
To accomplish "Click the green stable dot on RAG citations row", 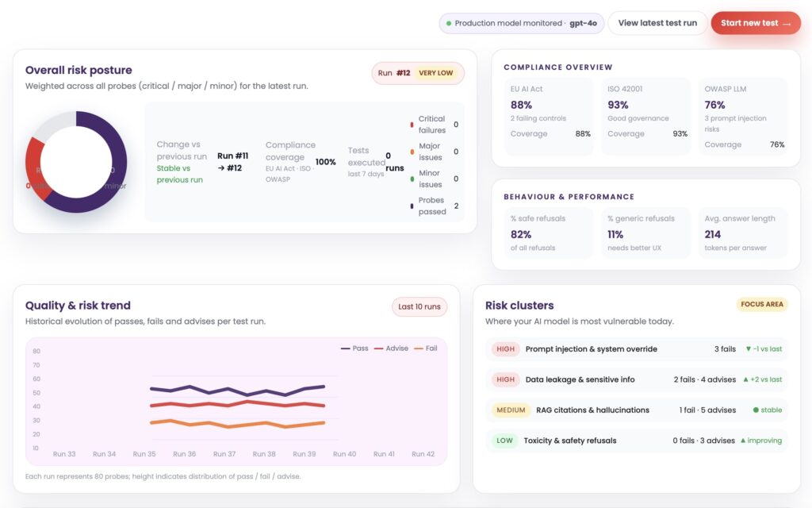I will pyautogui.click(x=755, y=410).
